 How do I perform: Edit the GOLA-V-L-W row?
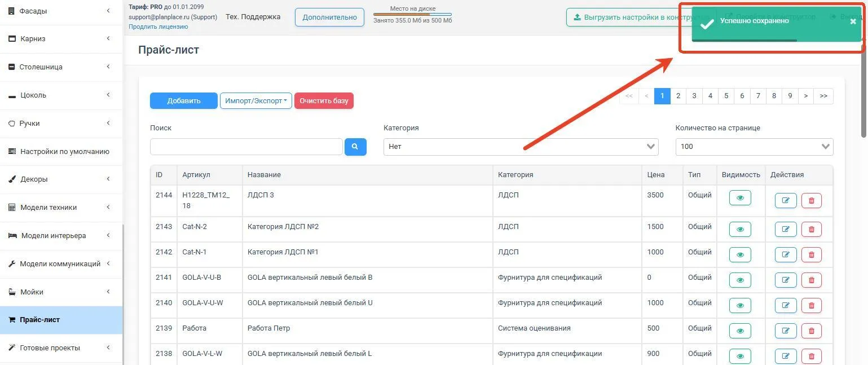point(786,356)
